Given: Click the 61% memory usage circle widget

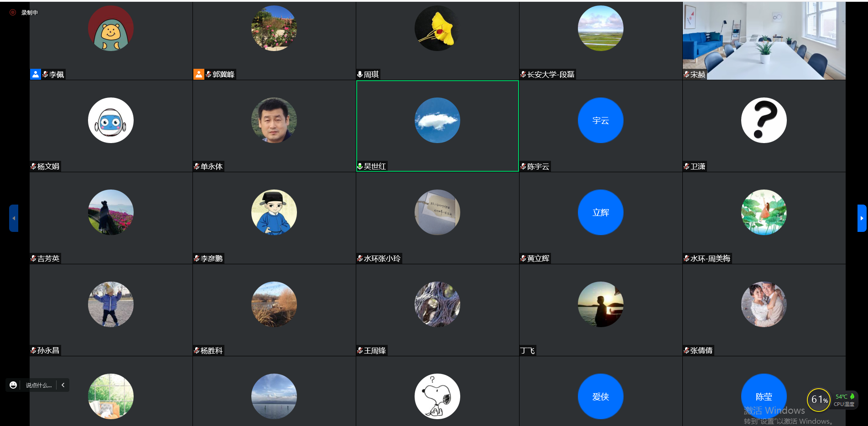Looking at the screenshot, I should tap(819, 400).
